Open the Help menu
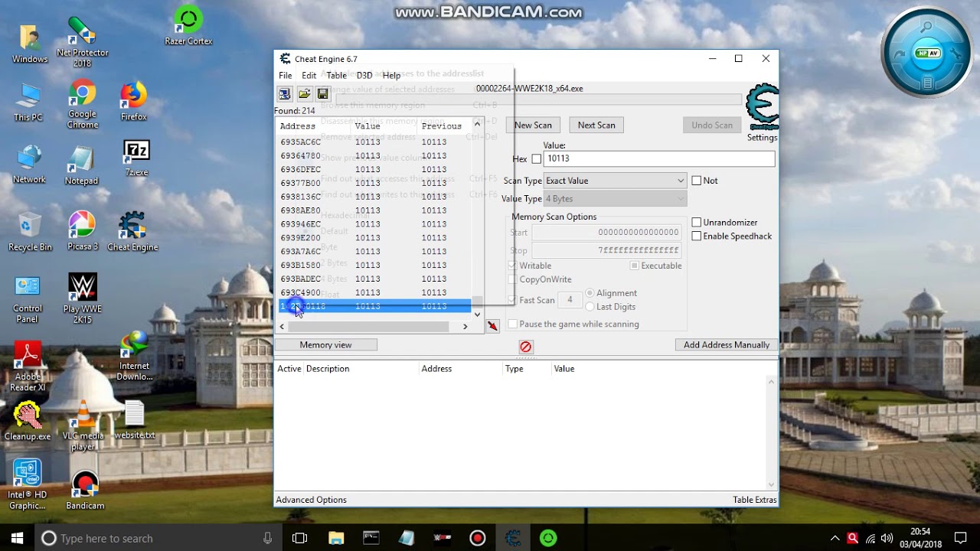This screenshot has height=551, width=980. tap(391, 75)
